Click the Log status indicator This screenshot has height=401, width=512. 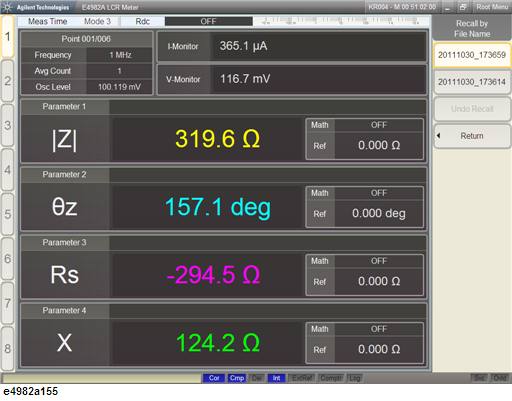pos(355,378)
